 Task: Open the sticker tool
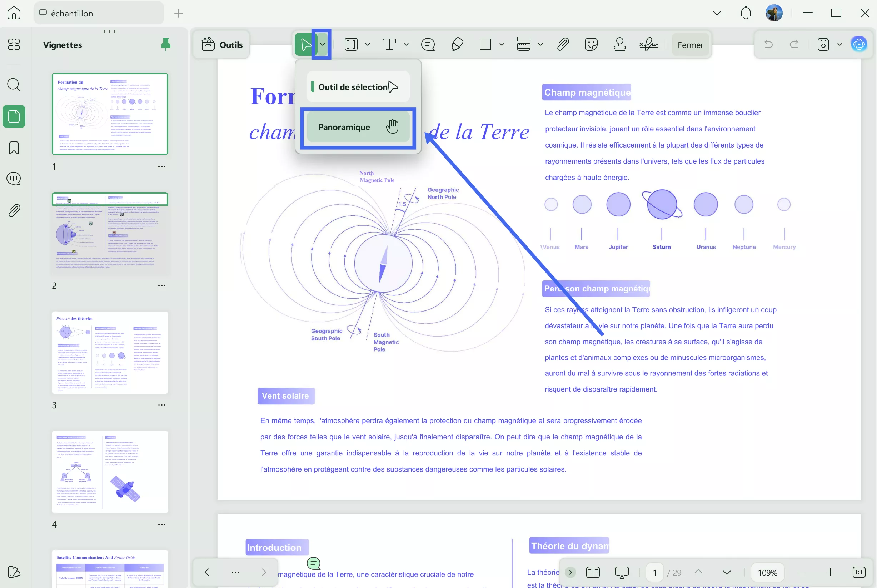pos(591,44)
